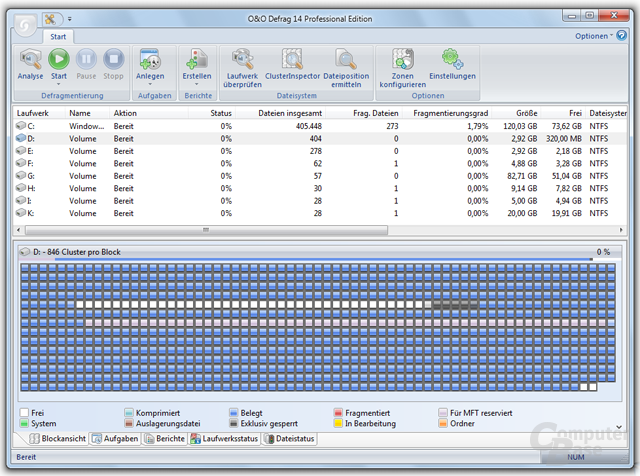Click '120,03 GB' size cell

[x=520, y=126]
